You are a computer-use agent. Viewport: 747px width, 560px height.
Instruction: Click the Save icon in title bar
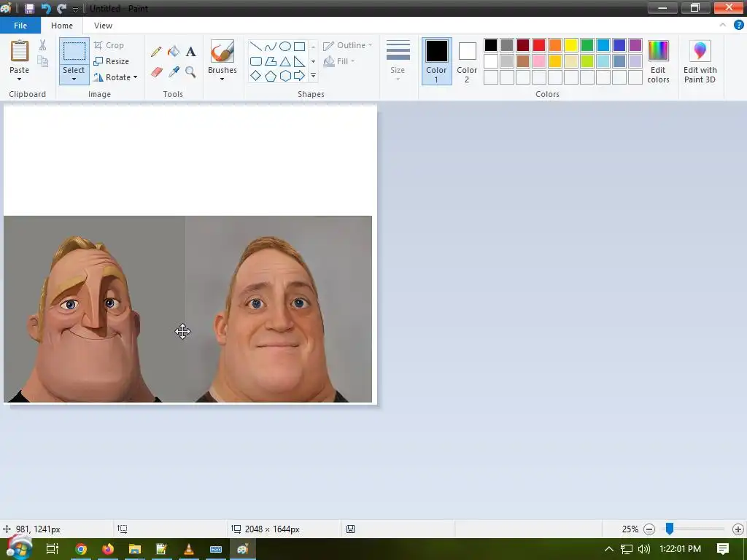pos(29,9)
